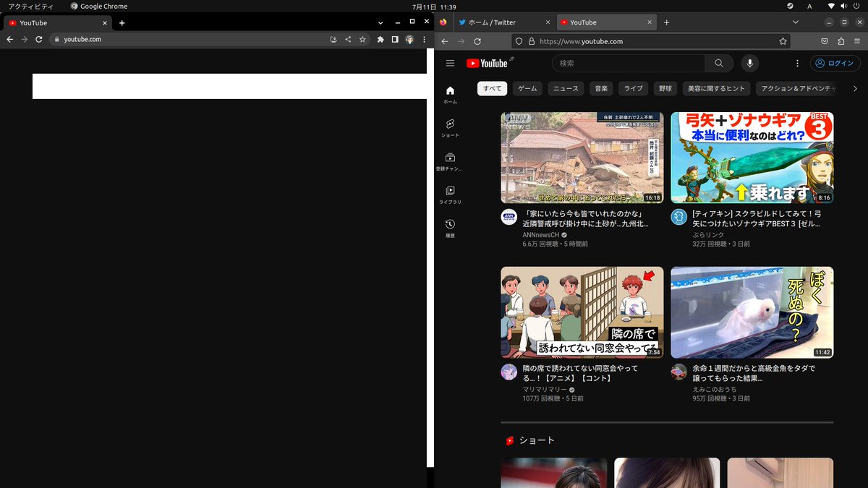Select the ニュース filter chip
The image size is (868, 488).
[x=566, y=88]
